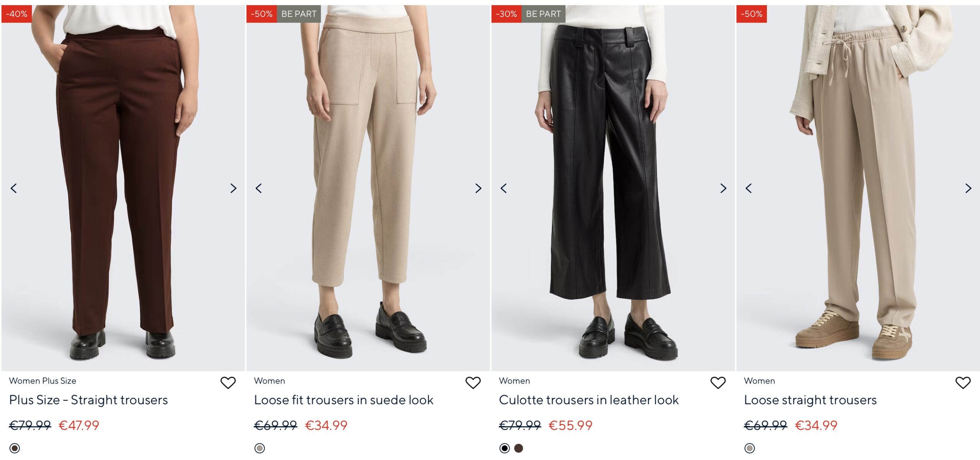Image resolution: width=980 pixels, height=460 pixels.
Task: Show next photo of Loose straight trousers
Action: click(x=968, y=188)
